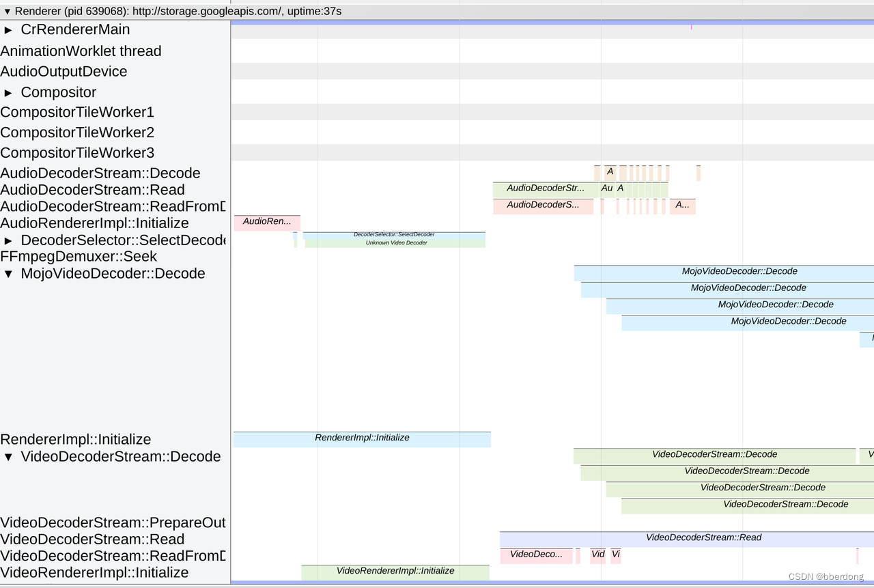Select the AudioOutputDevice track label

click(x=64, y=72)
